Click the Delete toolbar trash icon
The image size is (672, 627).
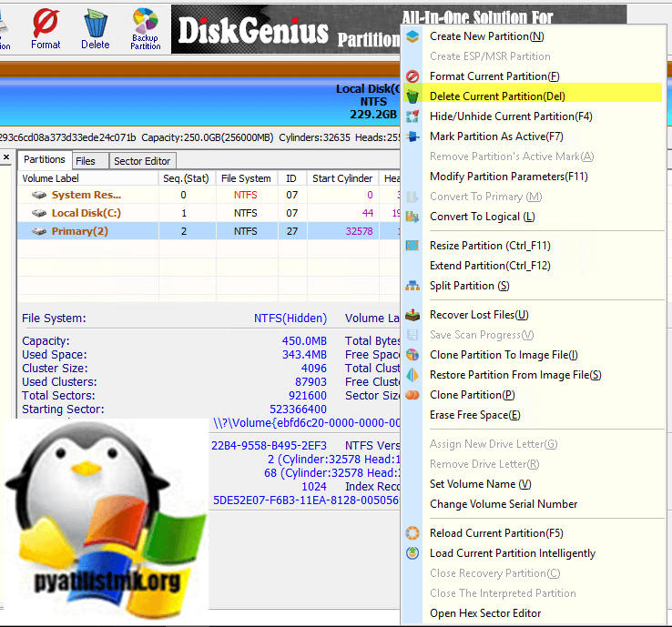(x=95, y=22)
